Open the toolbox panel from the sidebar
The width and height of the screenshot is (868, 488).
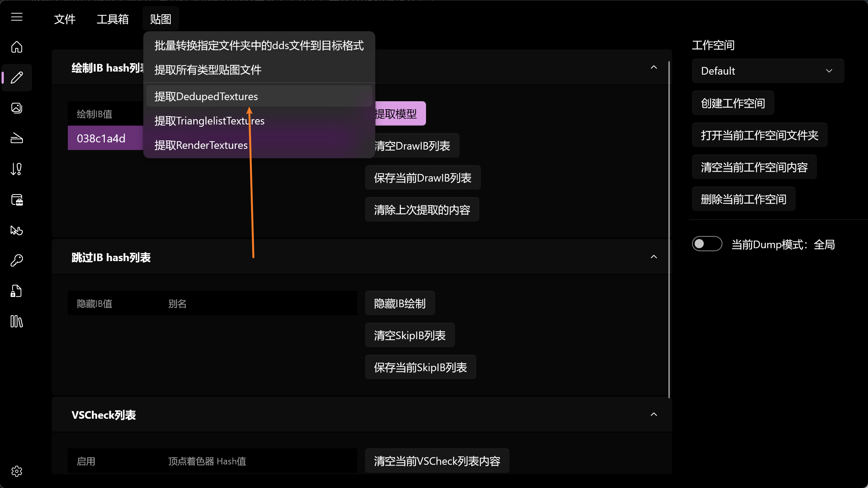tap(16, 199)
